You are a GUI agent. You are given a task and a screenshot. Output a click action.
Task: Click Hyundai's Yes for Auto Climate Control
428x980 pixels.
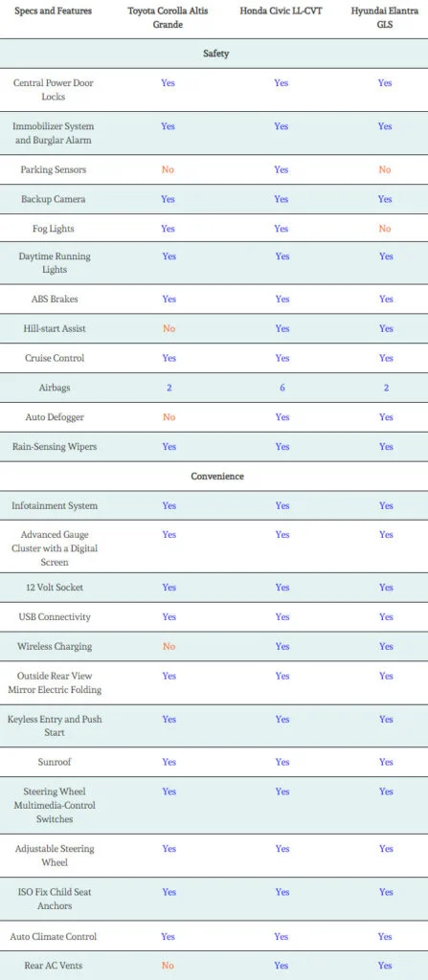(x=385, y=937)
